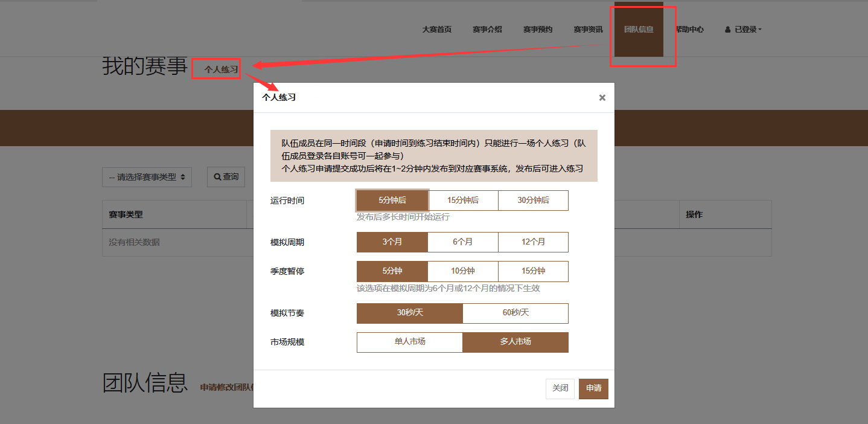
Task: Open the 大赛首页 navigation item
Action: tap(436, 30)
